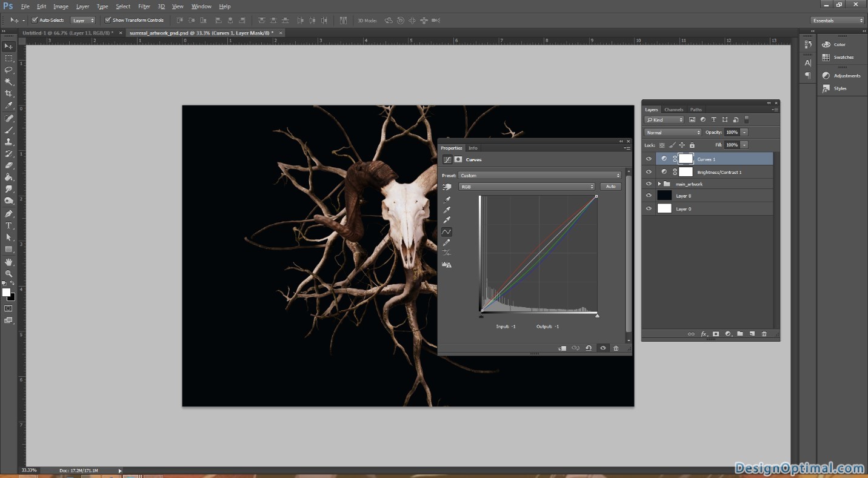Clip the adjustment to the layer below
Image resolution: width=868 pixels, height=478 pixels.
(x=563, y=348)
